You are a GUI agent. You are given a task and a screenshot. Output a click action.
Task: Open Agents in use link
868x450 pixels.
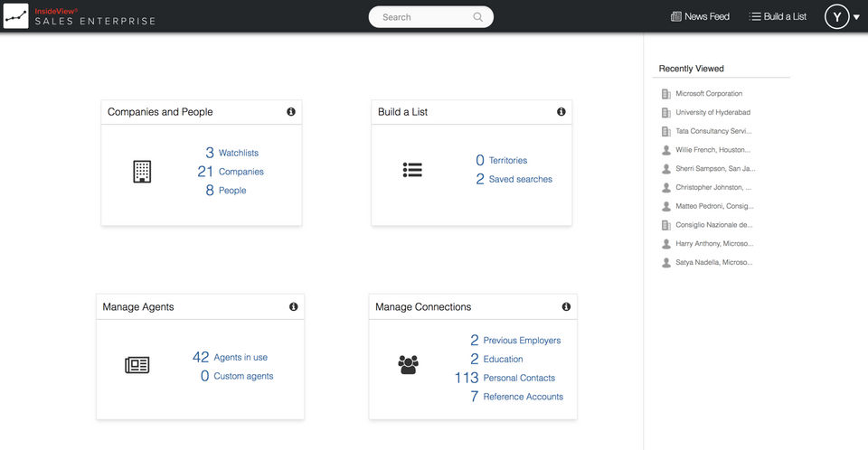point(241,358)
